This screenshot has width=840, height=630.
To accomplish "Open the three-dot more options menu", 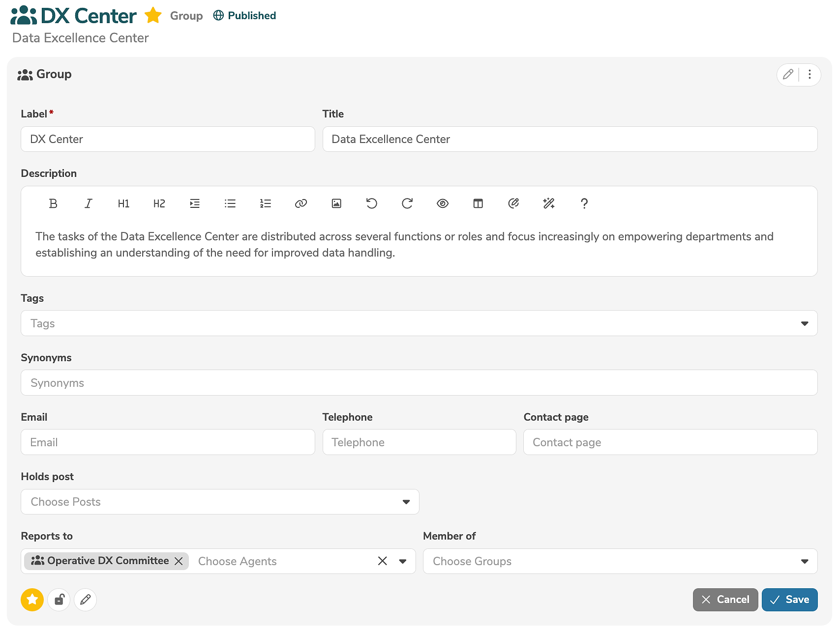I will (810, 75).
